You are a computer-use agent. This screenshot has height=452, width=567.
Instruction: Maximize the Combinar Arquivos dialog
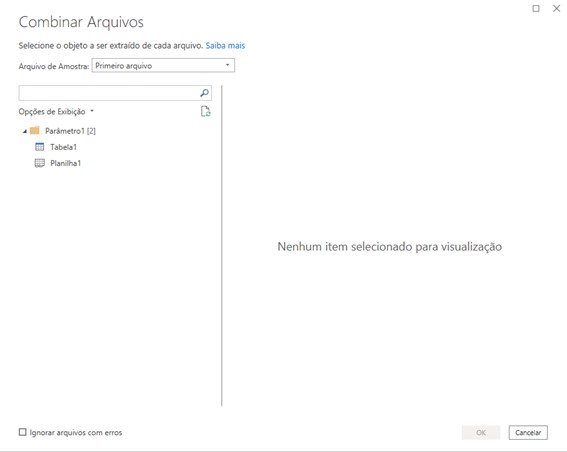click(x=536, y=8)
